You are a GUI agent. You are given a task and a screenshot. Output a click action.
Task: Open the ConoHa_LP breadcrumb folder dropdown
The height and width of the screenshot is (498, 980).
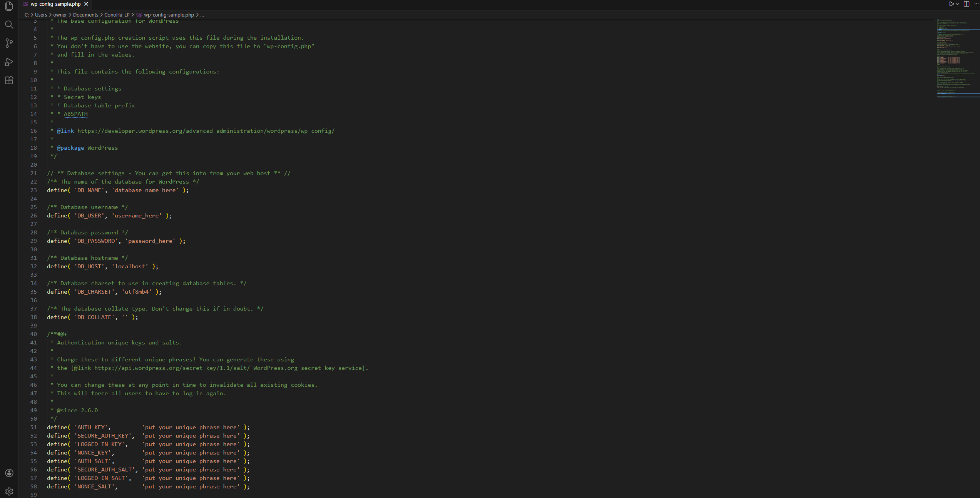117,15
